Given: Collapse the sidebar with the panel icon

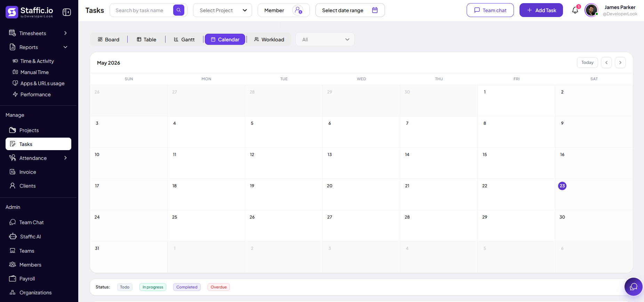Looking at the screenshot, I should pyautogui.click(x=67, y=12).
